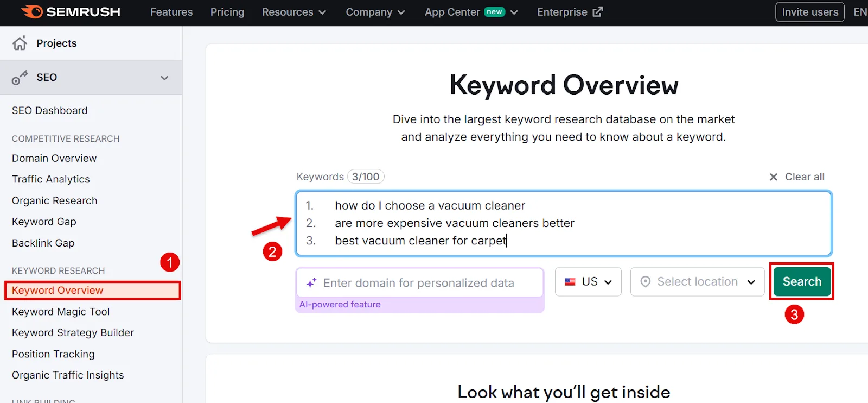Click the SEO section key icon
This screenshot has width=868, height=403.
point(20,78)
